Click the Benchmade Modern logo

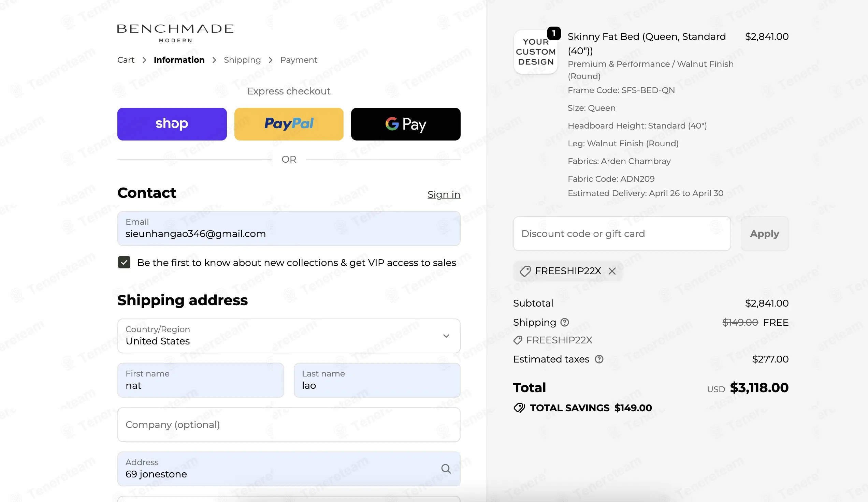(175, 33)
